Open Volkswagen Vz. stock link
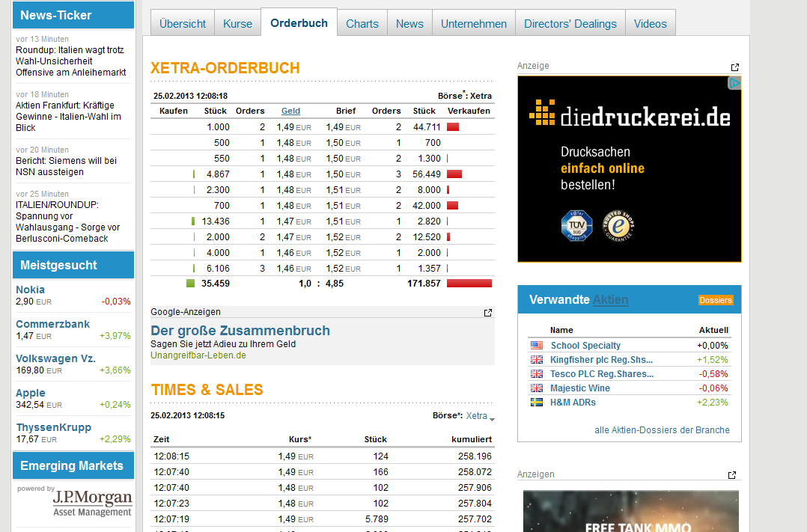 pyautogui.click(x=56, y=358)
